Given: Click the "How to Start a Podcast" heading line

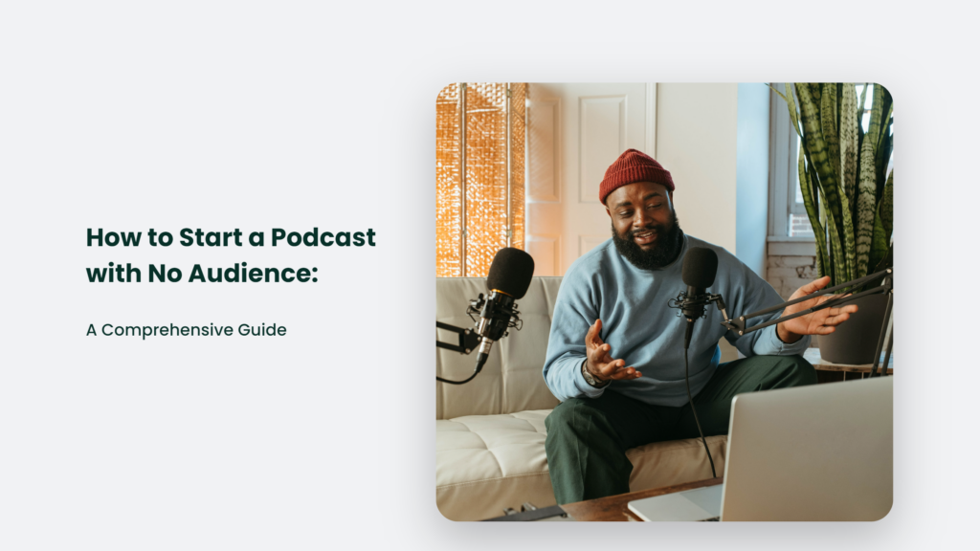Looking at the screenshot, I should tap(231, 237).
